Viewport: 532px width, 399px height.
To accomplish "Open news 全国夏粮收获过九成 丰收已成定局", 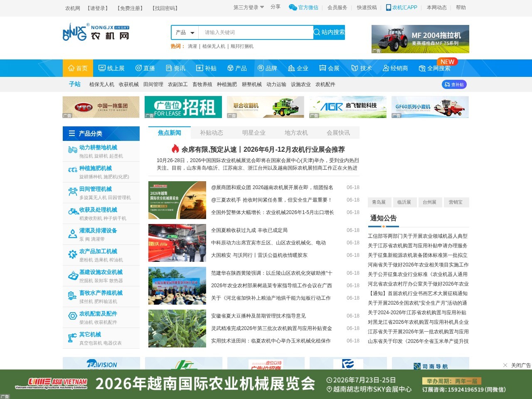I will [x=249, y=230].
